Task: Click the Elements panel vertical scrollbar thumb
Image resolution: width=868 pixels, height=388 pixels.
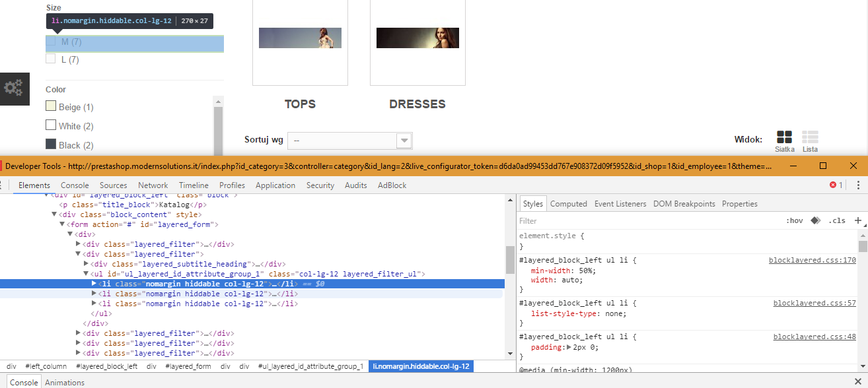Action: click(510, 260)
